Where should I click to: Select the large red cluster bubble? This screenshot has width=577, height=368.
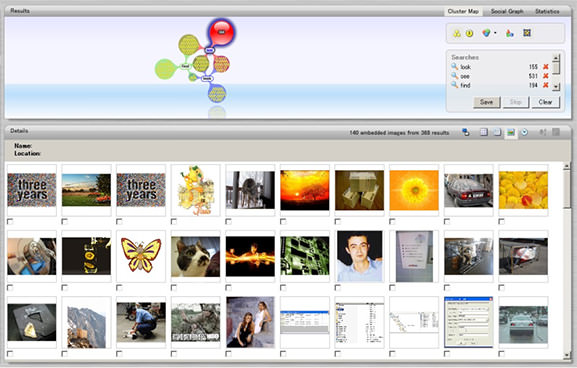tap(221, 32)
